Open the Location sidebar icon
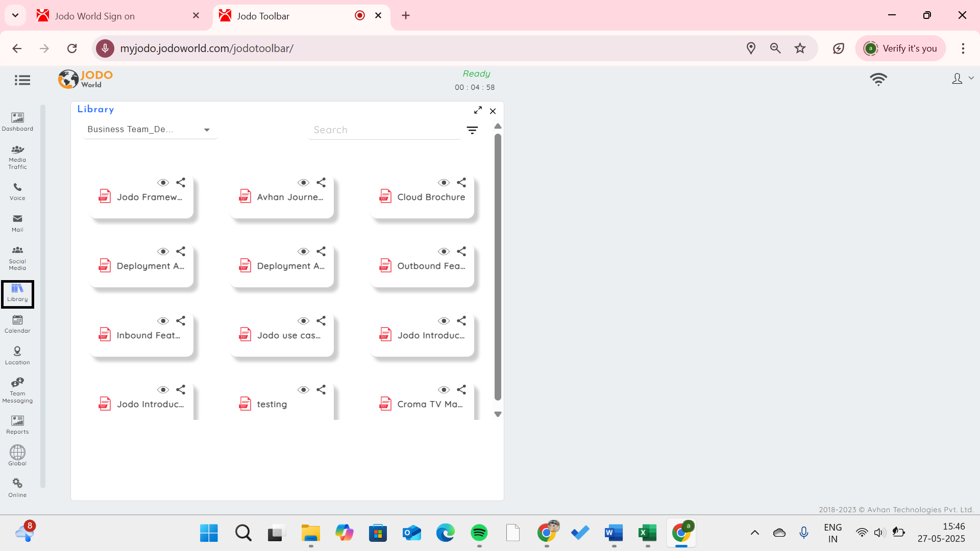 click(x=17, y=356)
